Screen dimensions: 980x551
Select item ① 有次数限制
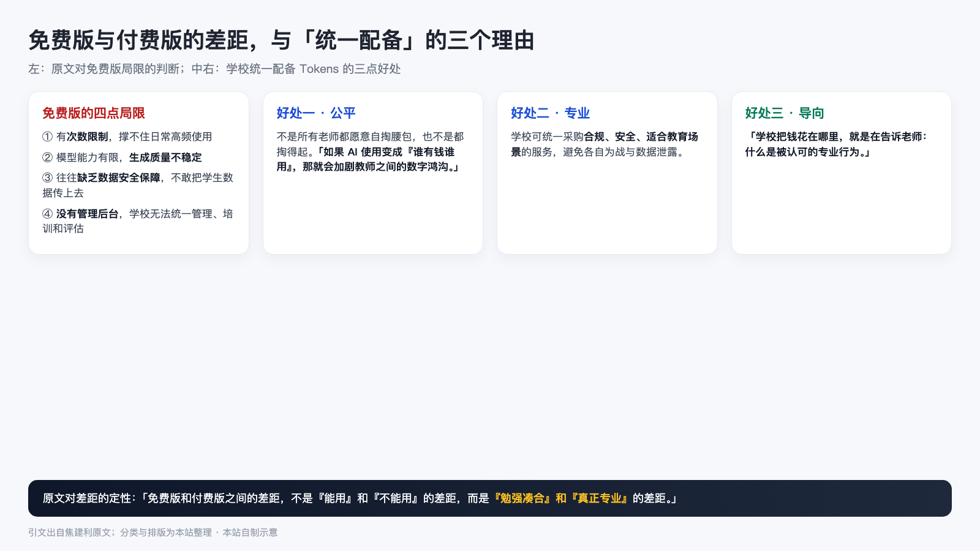[127, 137]
